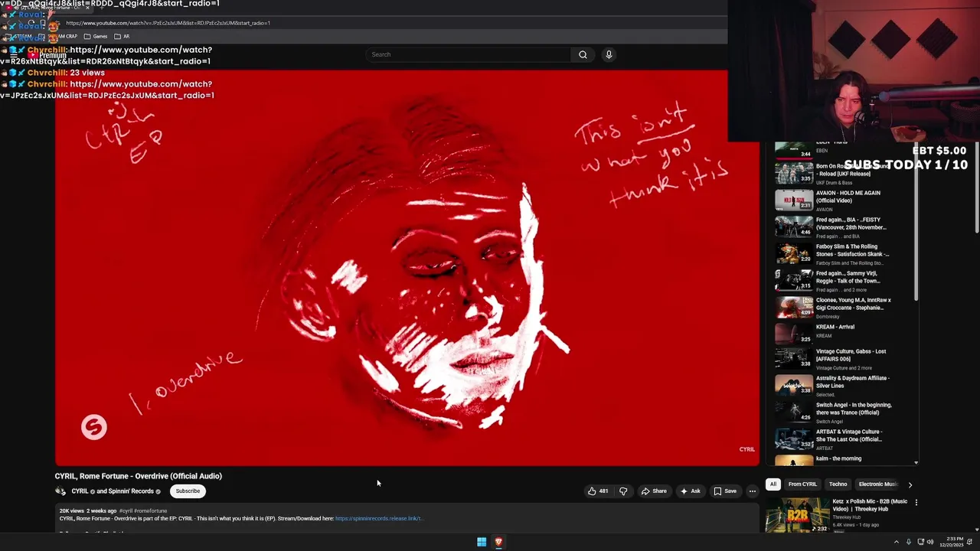Click the main Overdrive video player

[407, 268]
